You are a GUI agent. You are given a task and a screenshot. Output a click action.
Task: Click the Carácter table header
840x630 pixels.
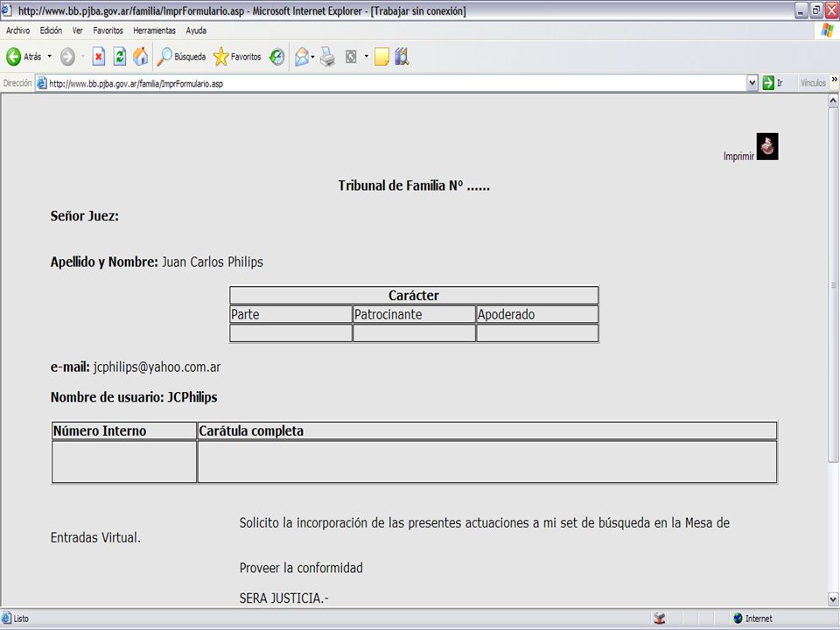pos(414,295)
